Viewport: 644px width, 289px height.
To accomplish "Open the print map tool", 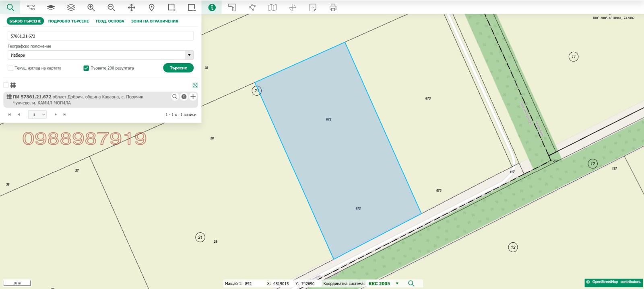I will [x=332, y=8].
